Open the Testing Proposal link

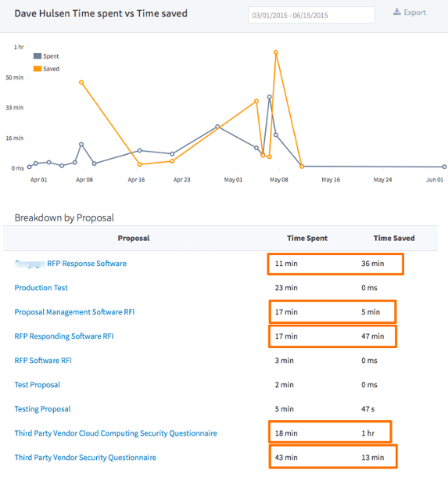42,409
